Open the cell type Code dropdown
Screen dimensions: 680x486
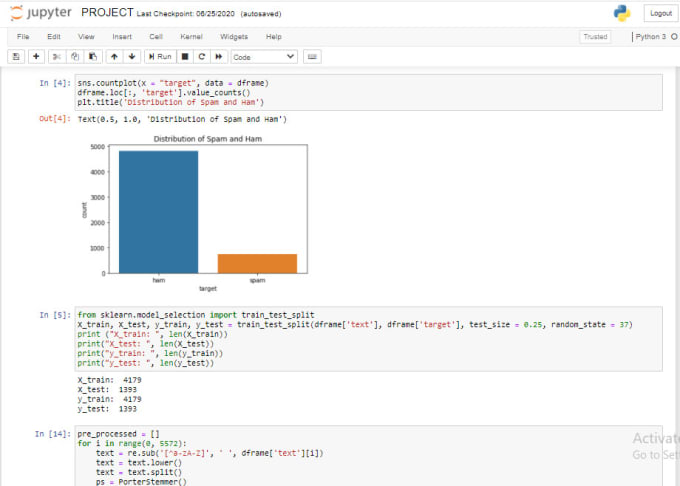pyautogui.click(x=264, y=57)
